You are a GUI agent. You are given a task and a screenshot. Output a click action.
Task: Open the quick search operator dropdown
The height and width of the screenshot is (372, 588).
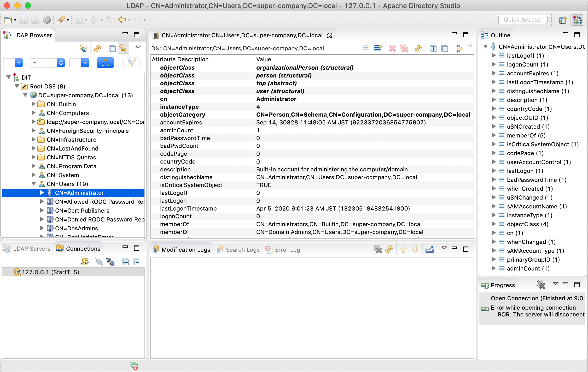tap(61, 63)
